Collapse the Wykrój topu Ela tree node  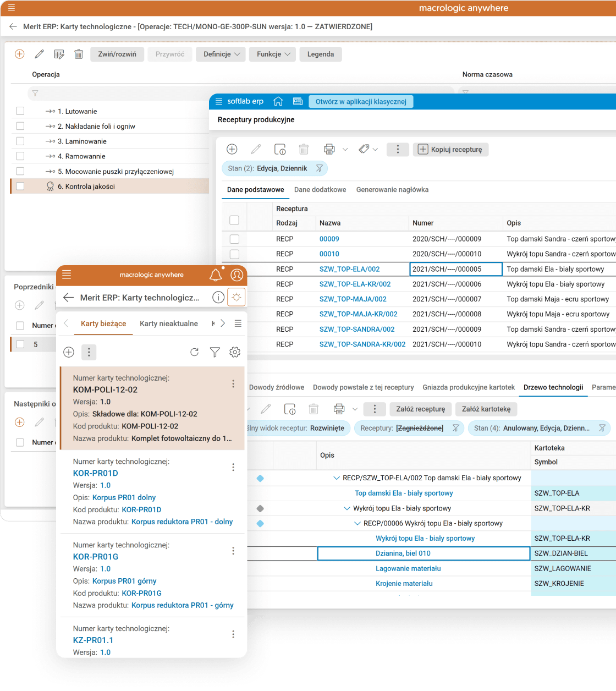[x=347, y=508]
